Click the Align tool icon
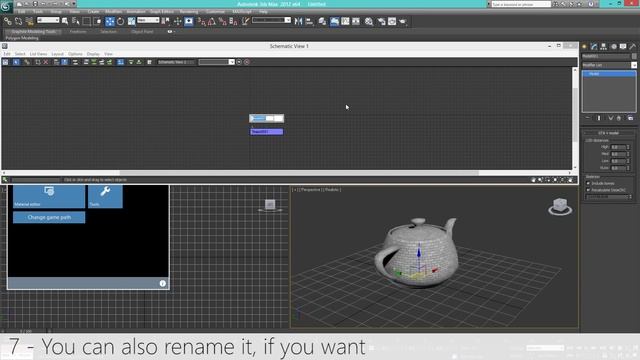The height and width of the screenshot is (360, 640). coord(309,21)
